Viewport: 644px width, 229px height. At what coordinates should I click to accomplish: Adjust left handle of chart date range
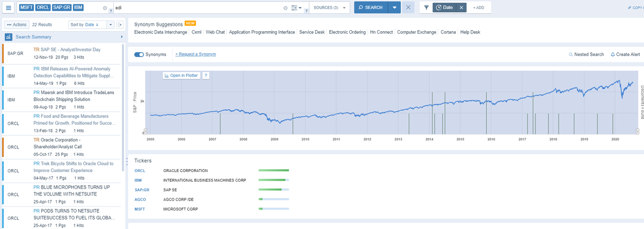coord(144,131)
